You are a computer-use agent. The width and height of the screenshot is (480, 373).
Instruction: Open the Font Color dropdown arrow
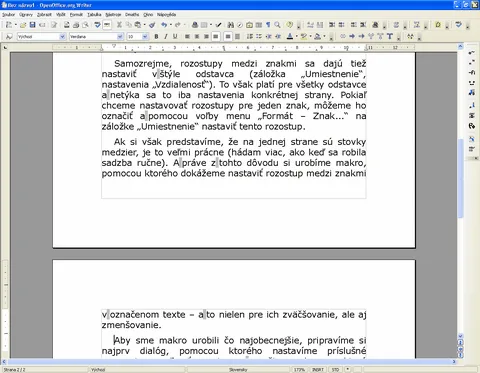[296, 37]
